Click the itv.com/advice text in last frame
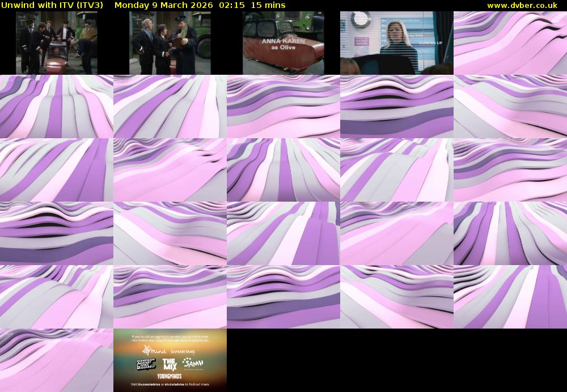The height and width of the screenshot is (392, 567). coord(149,384)
